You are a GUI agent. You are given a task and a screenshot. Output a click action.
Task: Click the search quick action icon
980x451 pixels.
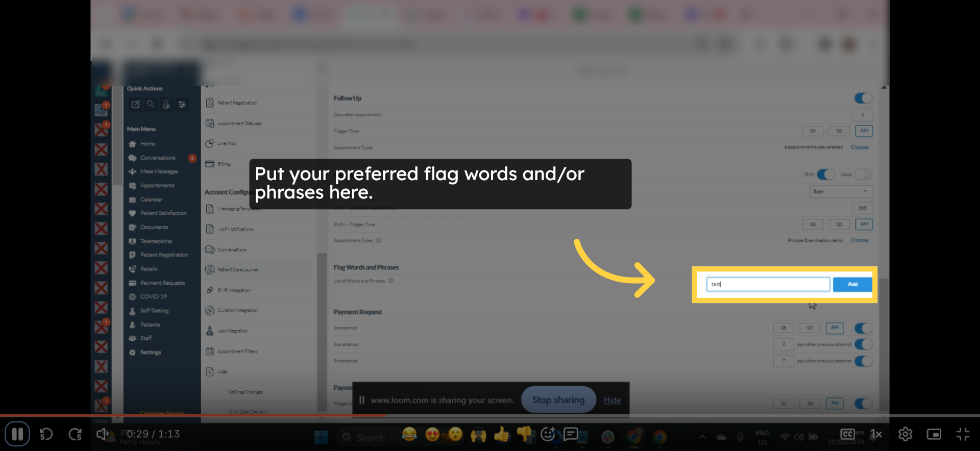pyautogui.click(x=151, y=105)
